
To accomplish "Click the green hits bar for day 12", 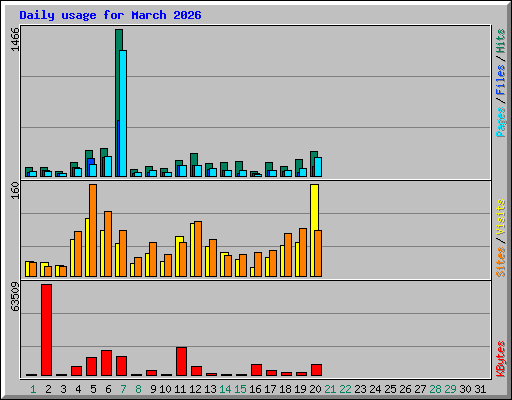I will [x=194, y=159].
